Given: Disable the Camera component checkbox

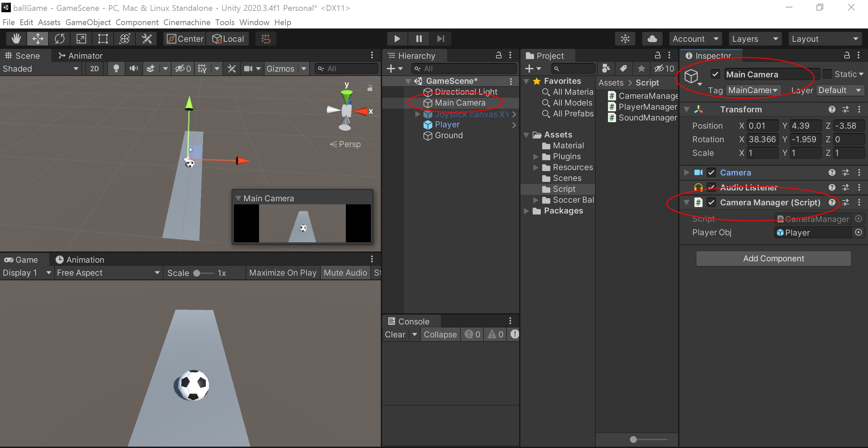Looking at the screenshot, I should tap(711, 172).
